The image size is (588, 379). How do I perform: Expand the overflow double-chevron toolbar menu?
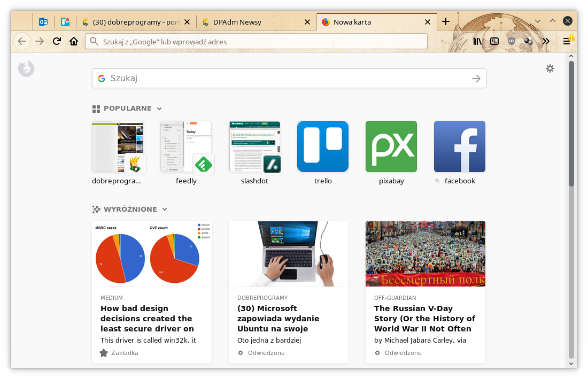546,41
